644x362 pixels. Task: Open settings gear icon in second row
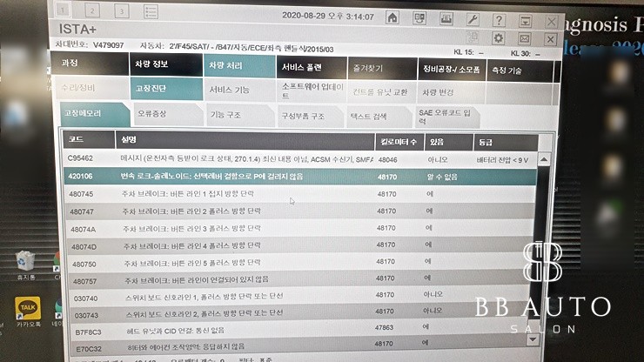point(498,38)
